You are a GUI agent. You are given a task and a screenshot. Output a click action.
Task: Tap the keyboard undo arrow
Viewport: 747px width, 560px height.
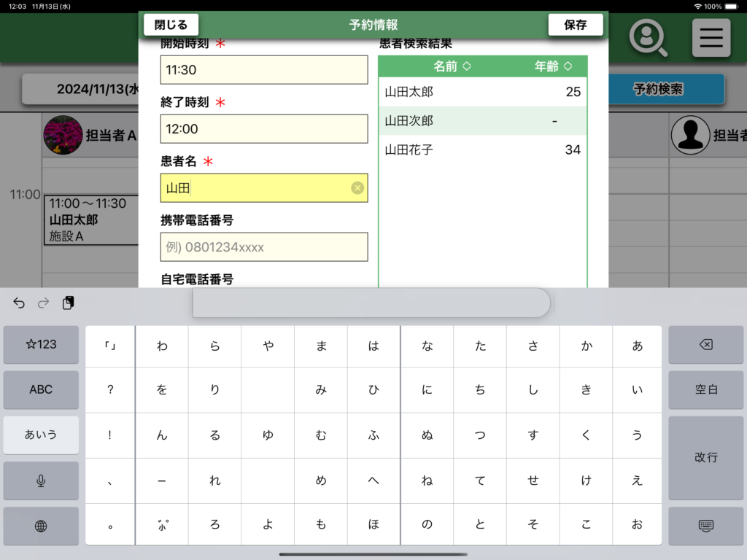coord(19,303)
